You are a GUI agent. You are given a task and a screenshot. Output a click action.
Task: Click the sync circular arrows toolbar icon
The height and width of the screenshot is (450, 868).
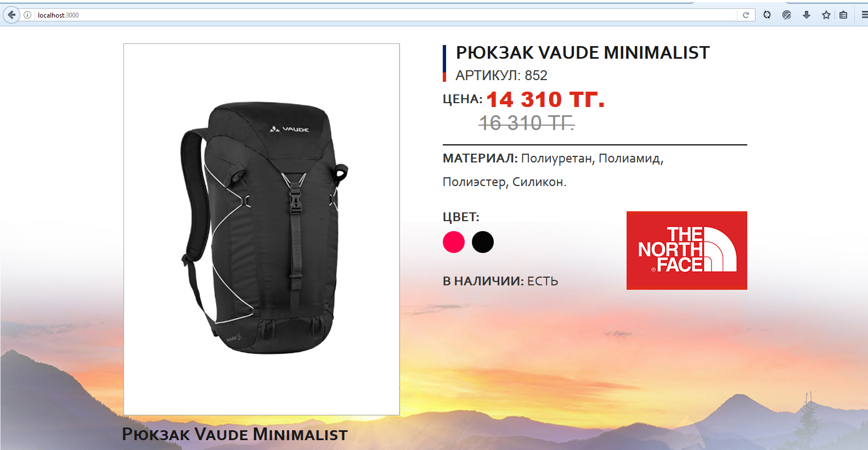click(x=767, y=15)
